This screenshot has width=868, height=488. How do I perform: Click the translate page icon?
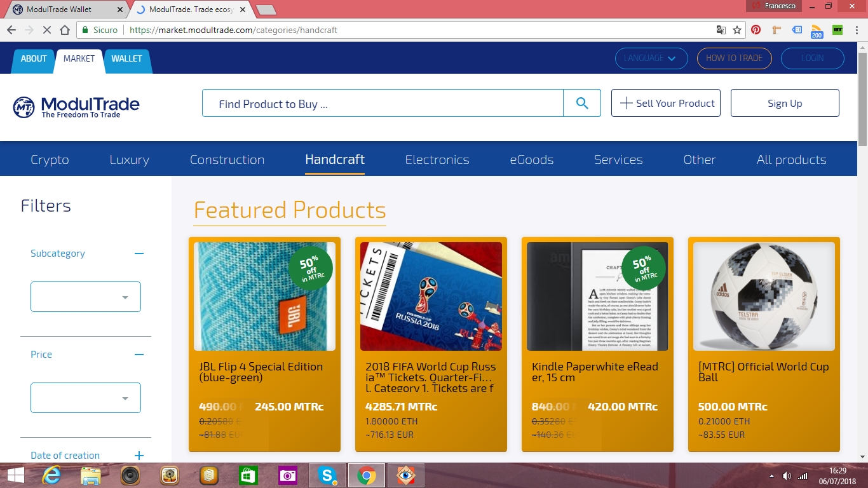(721, 30)
